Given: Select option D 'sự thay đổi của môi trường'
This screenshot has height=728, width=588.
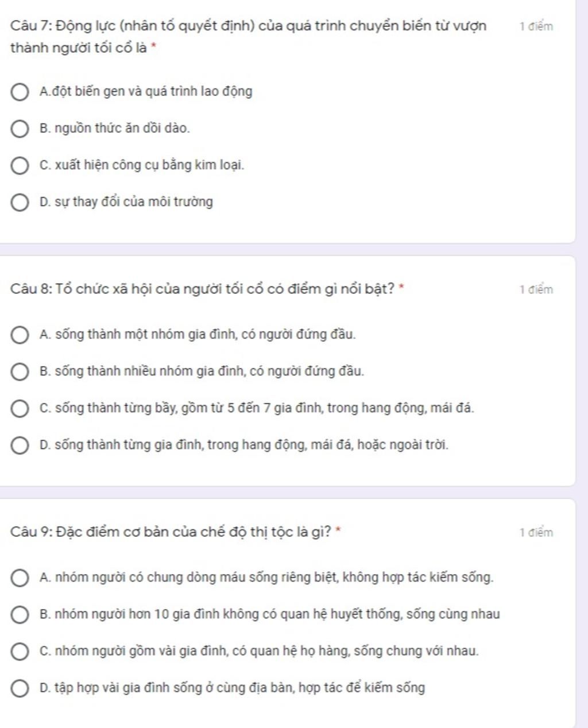Looking at the screenshot, I should point(20,203).
